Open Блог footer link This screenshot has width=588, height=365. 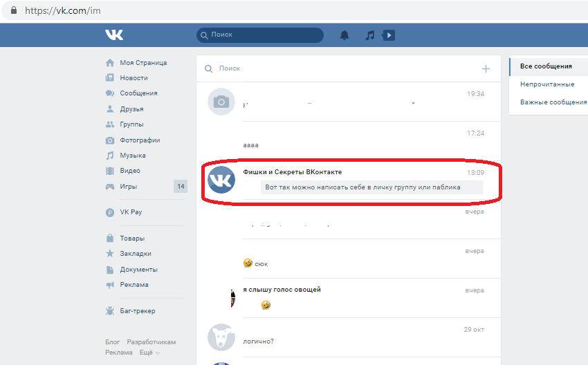tap(113, 341)
